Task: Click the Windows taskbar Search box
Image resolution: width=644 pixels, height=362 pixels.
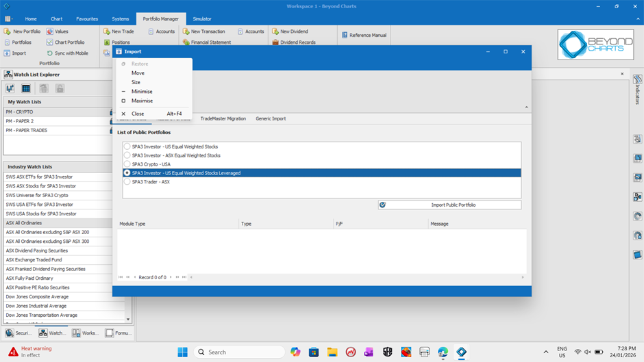Action: point(240,352)
